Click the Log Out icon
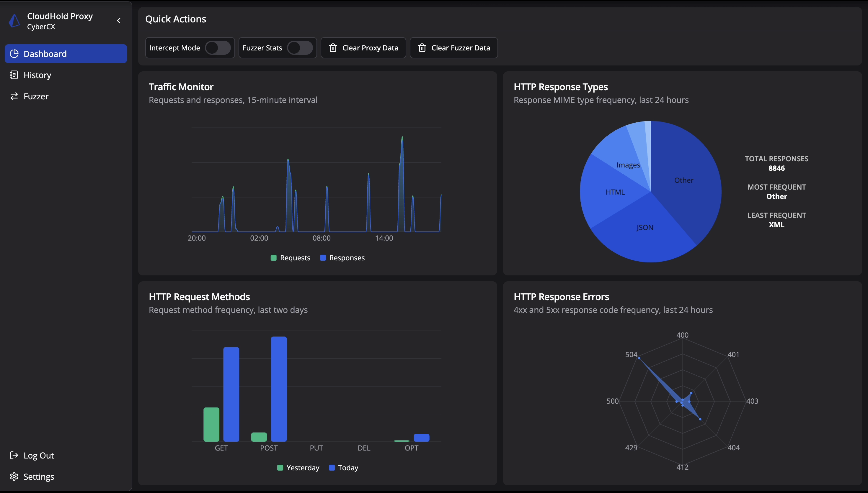The width and height of the screenshot is (868, 493). 14,455
